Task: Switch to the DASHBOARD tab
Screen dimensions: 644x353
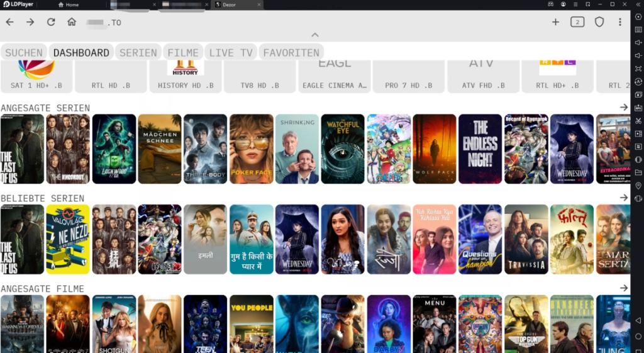Action: [81, 53]
